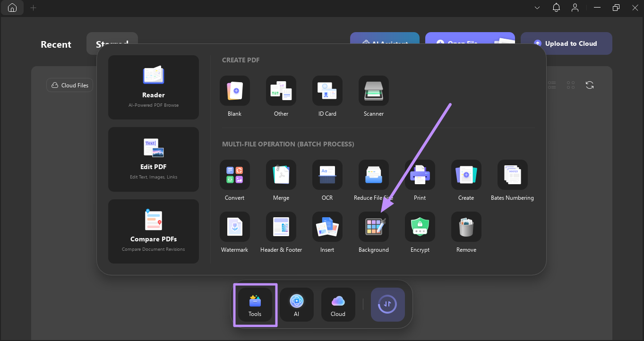Select the Header & Footer tool
Viewport: 644px width, 341px height.
coord(281,232)
